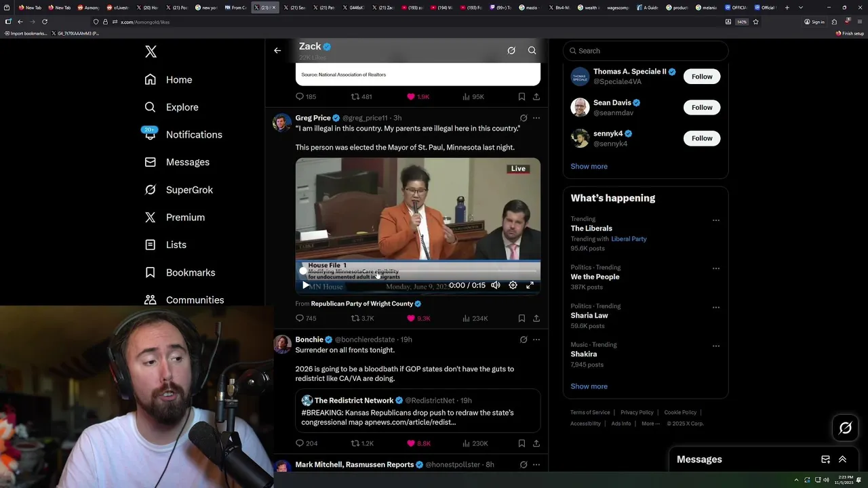Open new browser tab plus button
Screen dimensions: 868x488
pyautogui.click(x=787, y=7)
